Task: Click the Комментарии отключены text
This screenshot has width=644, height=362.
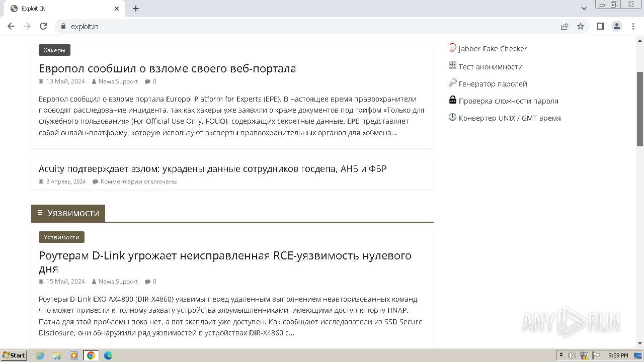Action: 139,182
